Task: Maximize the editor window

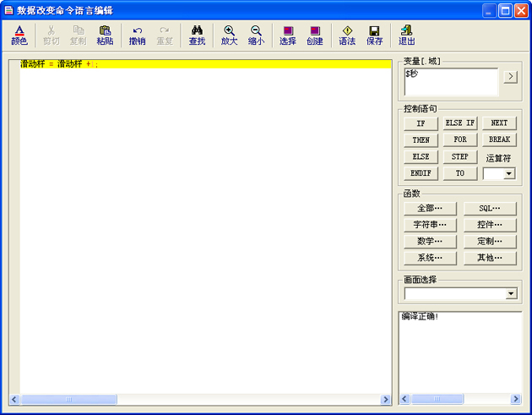Action: pyautogui.click(x=505, y=11)
